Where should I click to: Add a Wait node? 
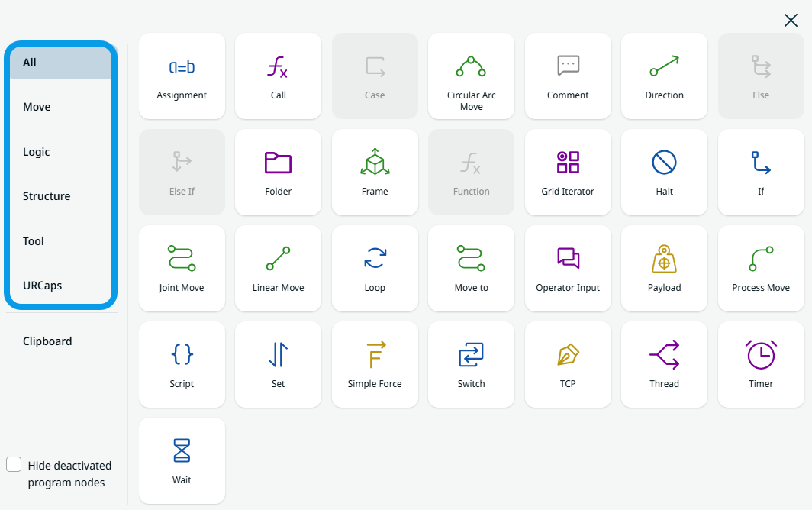pyautogui.click(x=182, y=461)
